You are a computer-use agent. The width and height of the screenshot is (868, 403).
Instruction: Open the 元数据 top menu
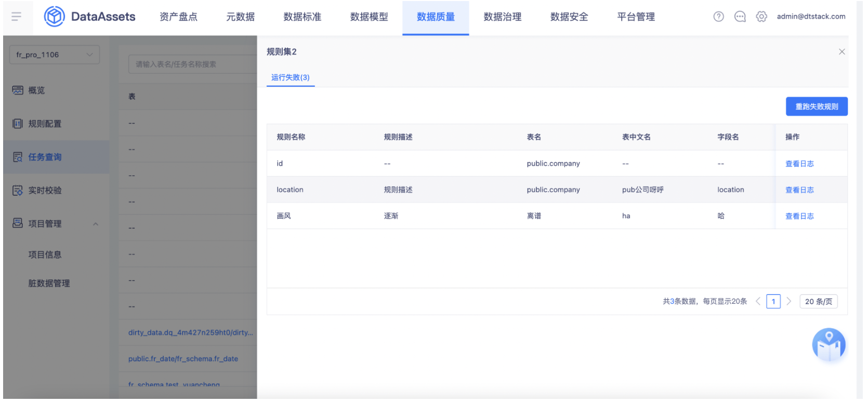pos(240,17)
